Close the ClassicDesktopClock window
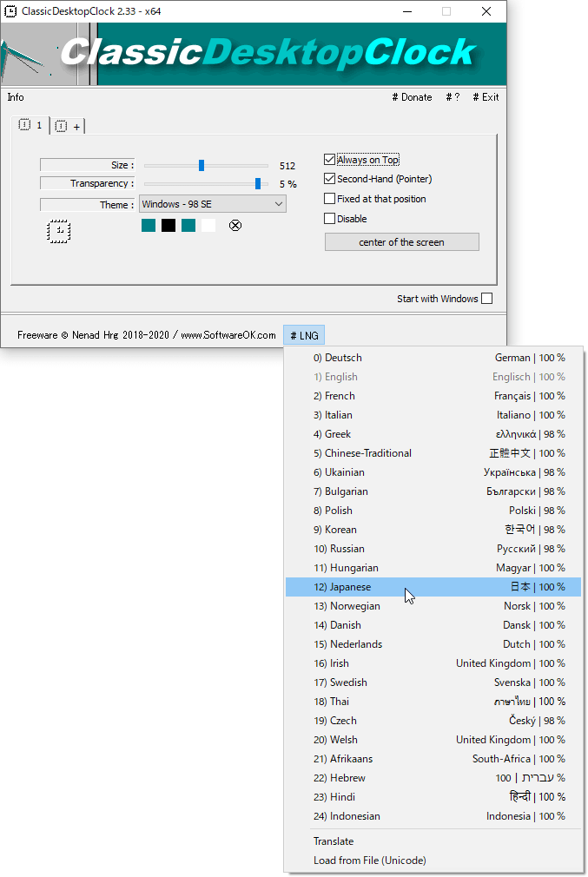The image size is (588, 877). click(486, 11)
